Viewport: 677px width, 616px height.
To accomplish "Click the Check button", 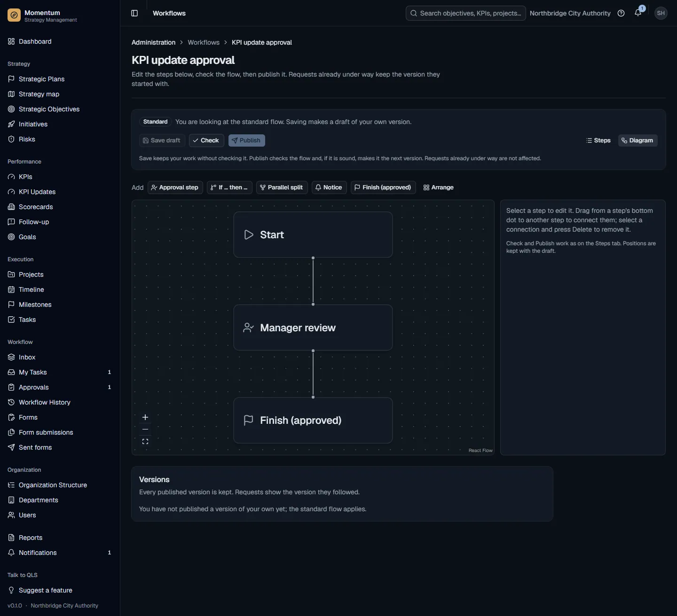I will tap(206, 140).
